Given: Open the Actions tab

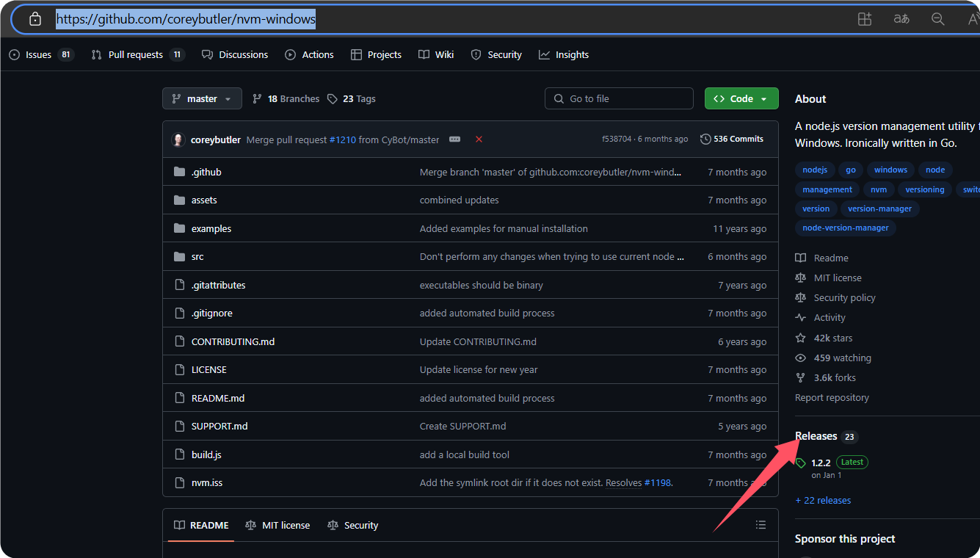Looking at the screenshot, I should (x=309, y=54).
